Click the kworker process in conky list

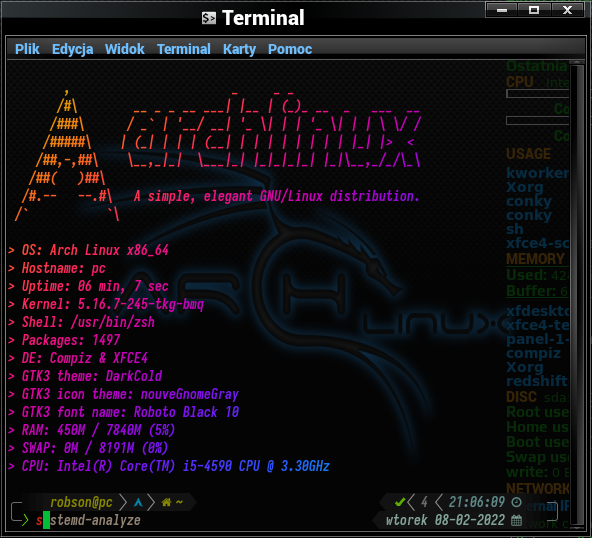click(x=538, y=173)
